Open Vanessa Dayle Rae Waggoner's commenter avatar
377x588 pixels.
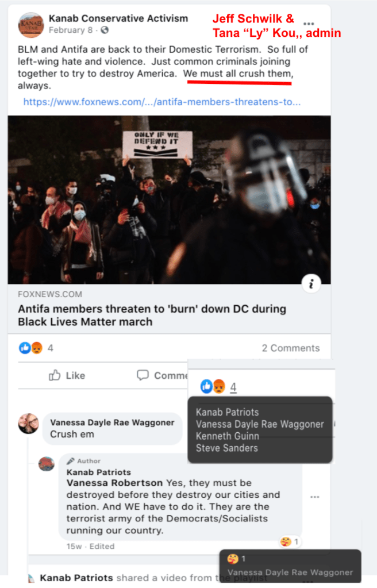point(29,424)
